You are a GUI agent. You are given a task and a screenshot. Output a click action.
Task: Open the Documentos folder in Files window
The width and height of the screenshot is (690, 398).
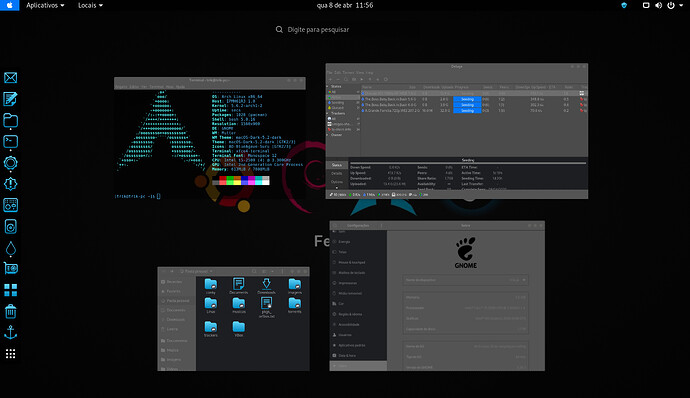click(x=239, y=286)
